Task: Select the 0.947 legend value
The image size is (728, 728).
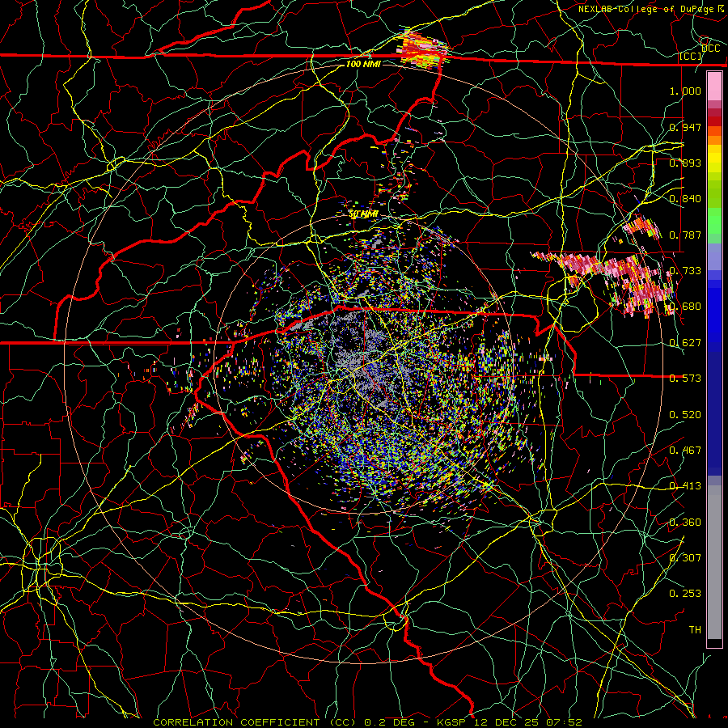Action: point(685,127)
